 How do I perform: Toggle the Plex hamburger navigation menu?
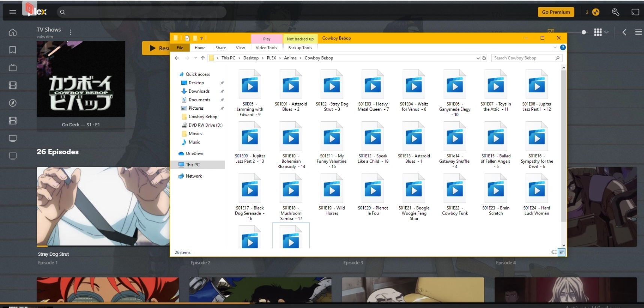(13, 12)
